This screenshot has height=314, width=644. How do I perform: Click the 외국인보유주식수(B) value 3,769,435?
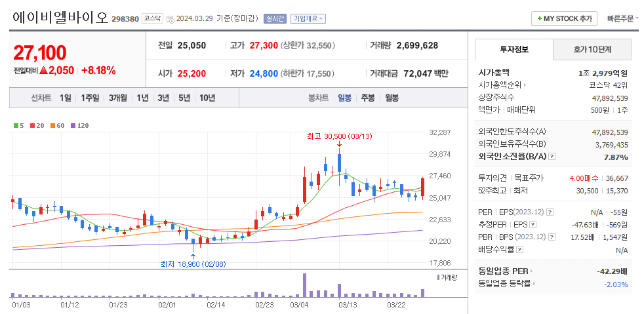coord(612,144)
